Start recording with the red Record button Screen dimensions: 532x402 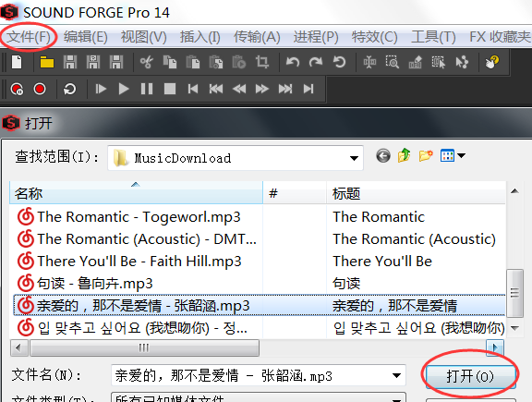click(x=40, y=89)
